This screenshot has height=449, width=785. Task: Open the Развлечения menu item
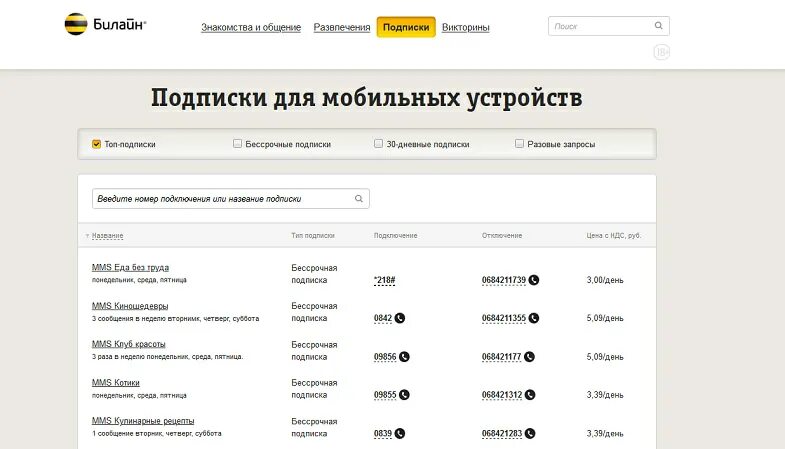[x=342, y=27]
